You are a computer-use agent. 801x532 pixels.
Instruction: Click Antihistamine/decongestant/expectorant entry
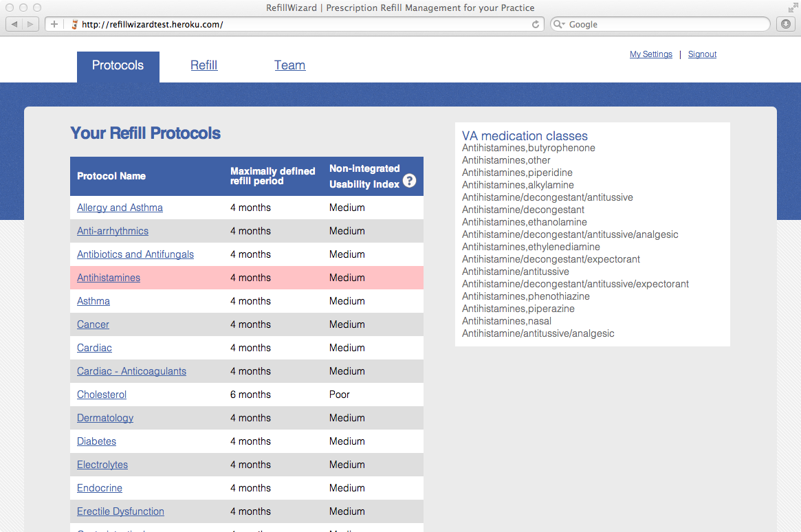point(551,259)
